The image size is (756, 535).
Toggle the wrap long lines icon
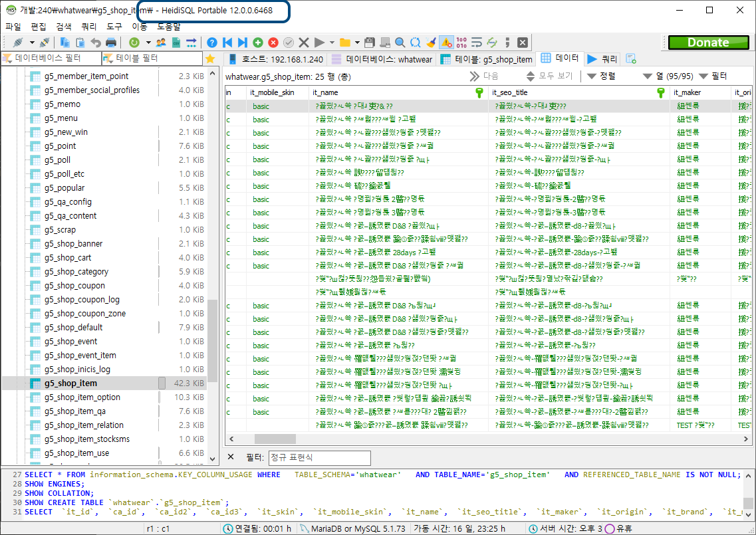[x=476, y=43]
